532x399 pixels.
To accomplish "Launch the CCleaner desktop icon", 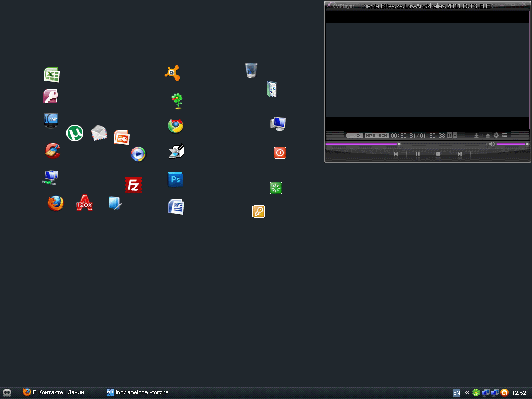I will [52, 151].
